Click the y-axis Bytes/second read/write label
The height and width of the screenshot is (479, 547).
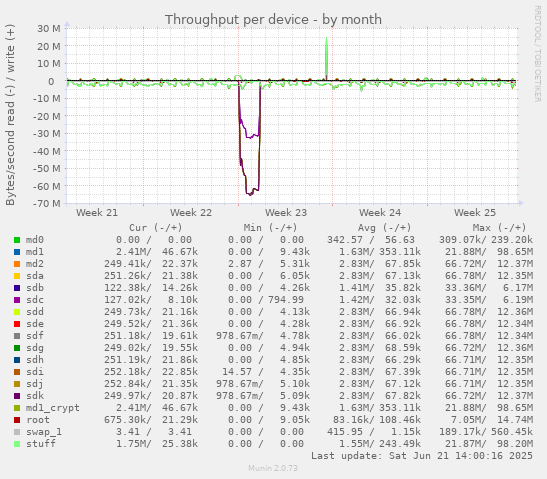point(10,115)
